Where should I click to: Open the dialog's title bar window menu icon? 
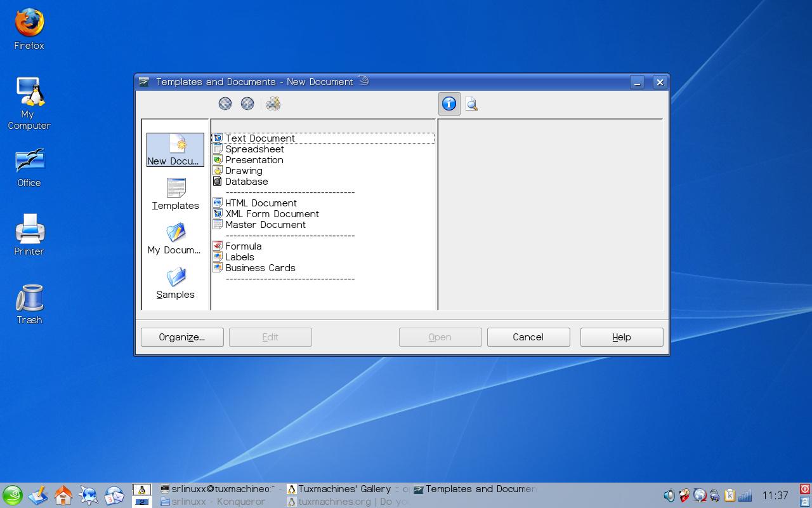pos(144,82)
